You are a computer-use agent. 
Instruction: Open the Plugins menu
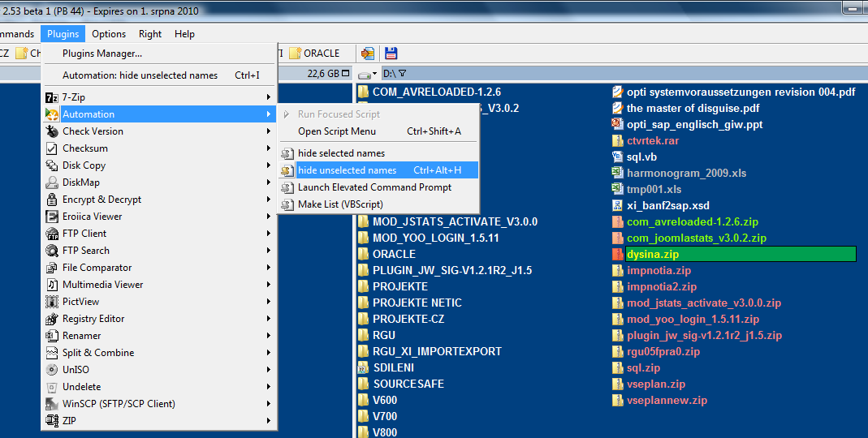[63, 34]
